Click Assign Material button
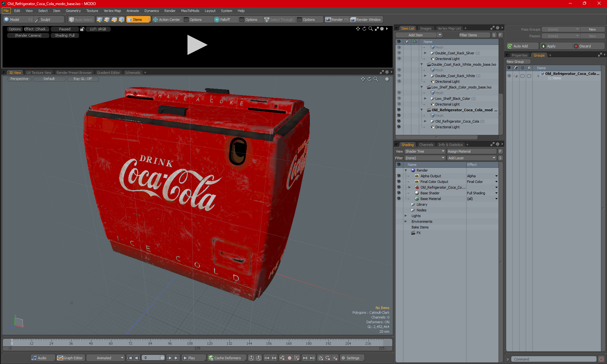 point(472,151)
